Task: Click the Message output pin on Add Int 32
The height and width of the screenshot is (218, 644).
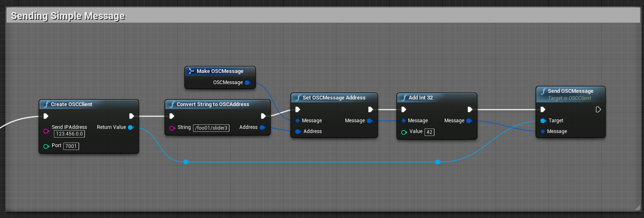Action: 469,121
